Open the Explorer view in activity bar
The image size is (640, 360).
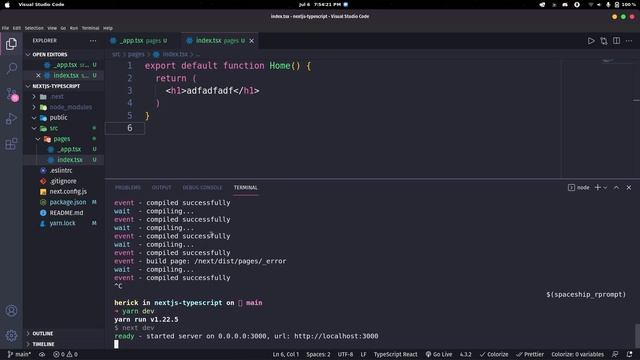pyautogui.click(x=11, y=44)
